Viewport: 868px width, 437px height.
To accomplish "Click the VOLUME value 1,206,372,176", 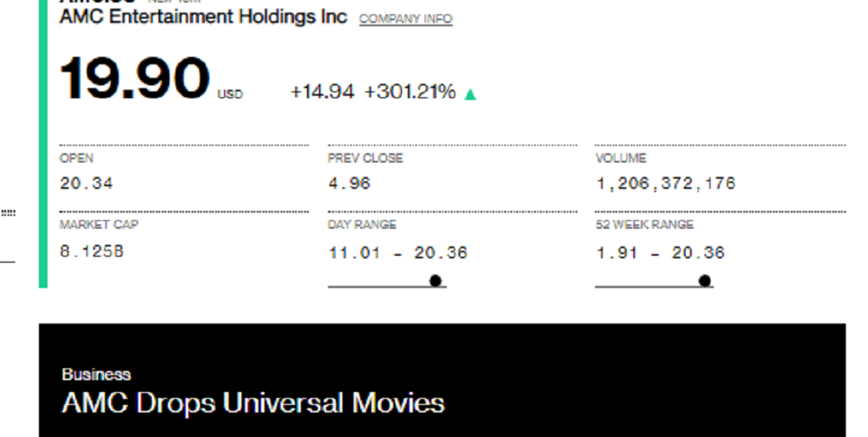I will pyautogui.click(x=665, y=183).
